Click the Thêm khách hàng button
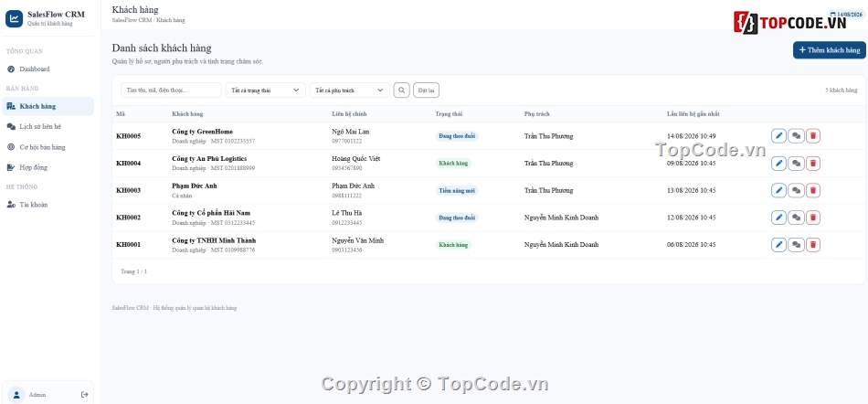Image resolution: width=868 pixels, height=404 pixels. click(830, 49)
